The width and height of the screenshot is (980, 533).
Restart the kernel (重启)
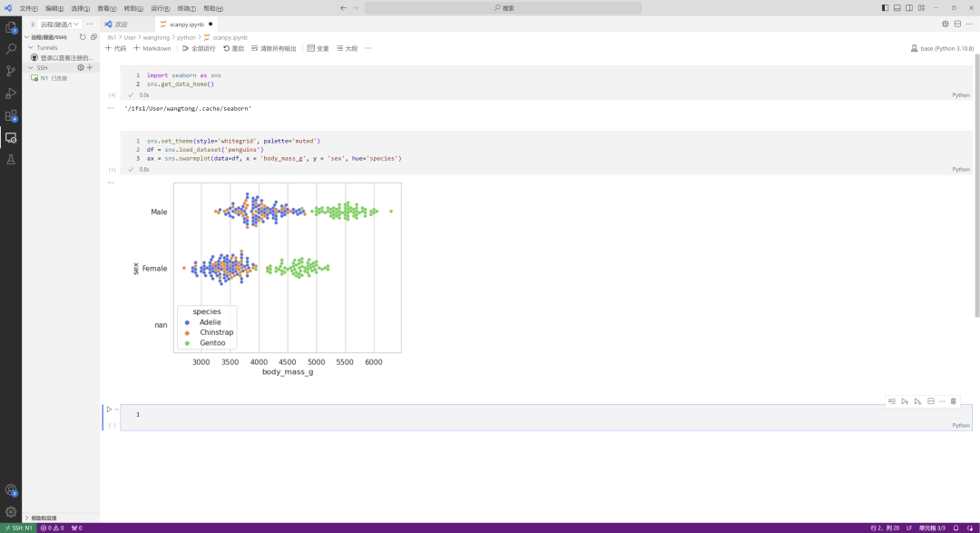234,48
